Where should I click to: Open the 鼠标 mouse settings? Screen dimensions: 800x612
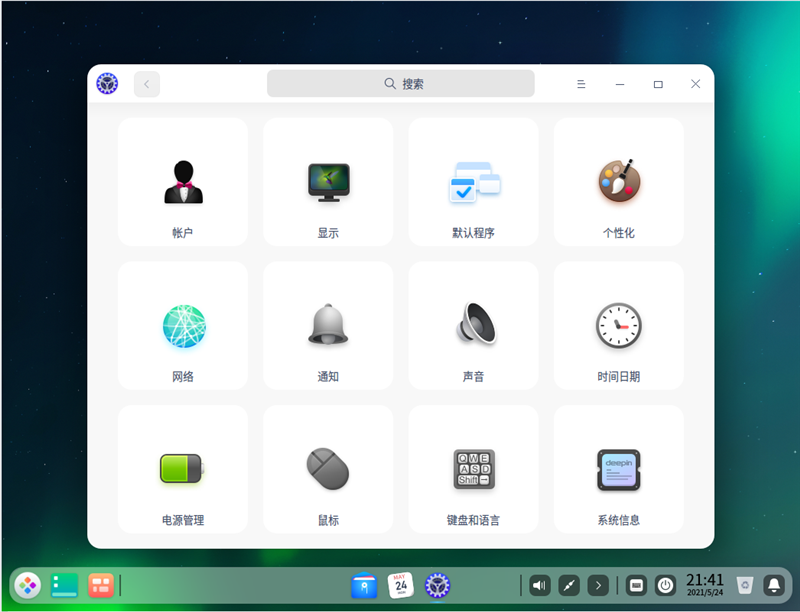[328, 469]
